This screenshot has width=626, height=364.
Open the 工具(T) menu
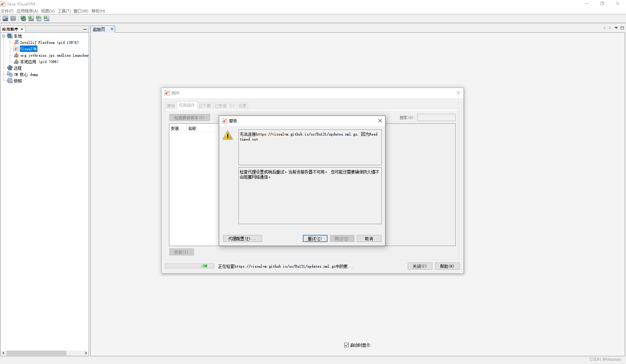tap(64, 11)
